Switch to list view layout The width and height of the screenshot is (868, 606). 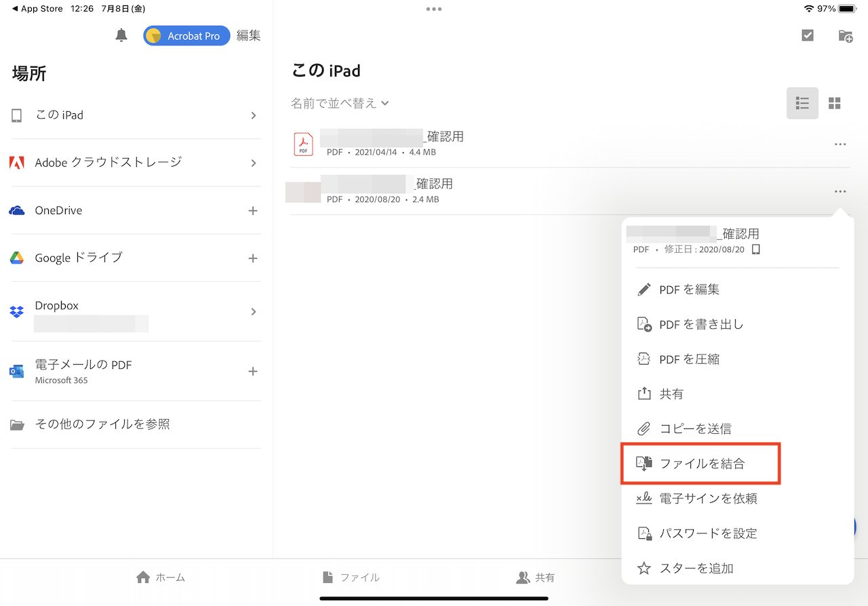(x=802, y=103)
